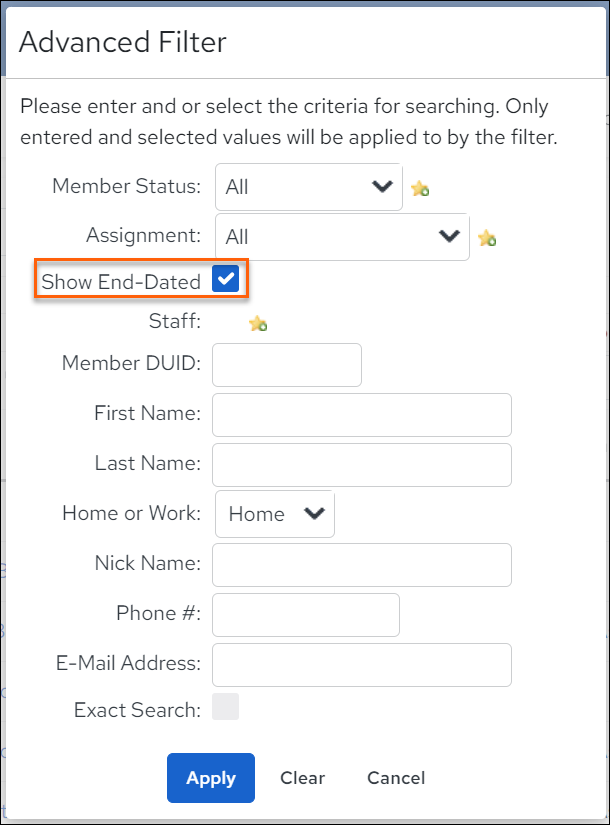Image resolution: width=610 pixels, height=825 pixels.
Task: Click the star icon beside Assignment dropdown
Action: tap(487, 238)
